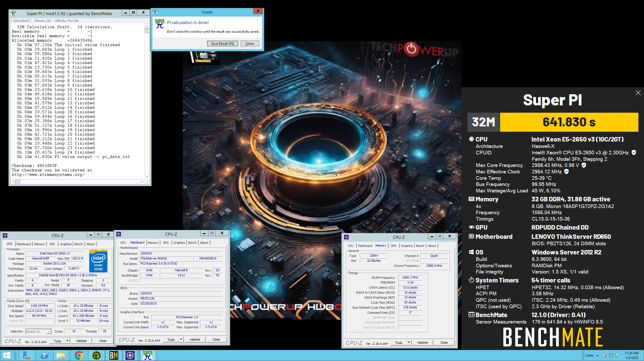Open the Tools dropdown arrow in the CPU tab window
This screenshot has height=361, width=644.
(x=67, y=341)
